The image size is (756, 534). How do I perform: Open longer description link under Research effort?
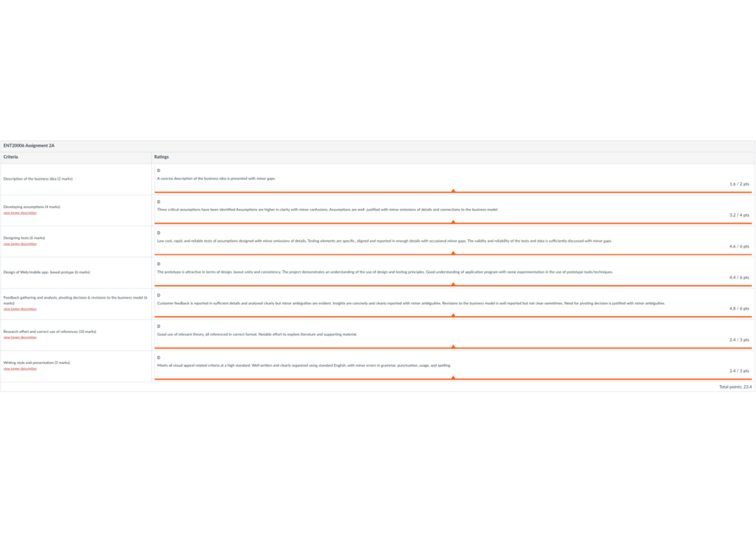click(x=20, y=337)
